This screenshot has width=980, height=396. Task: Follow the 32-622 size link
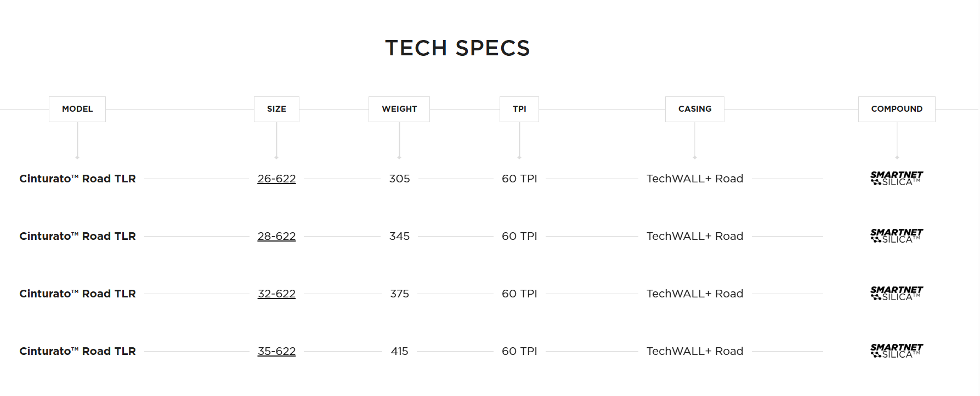[276, 294]
